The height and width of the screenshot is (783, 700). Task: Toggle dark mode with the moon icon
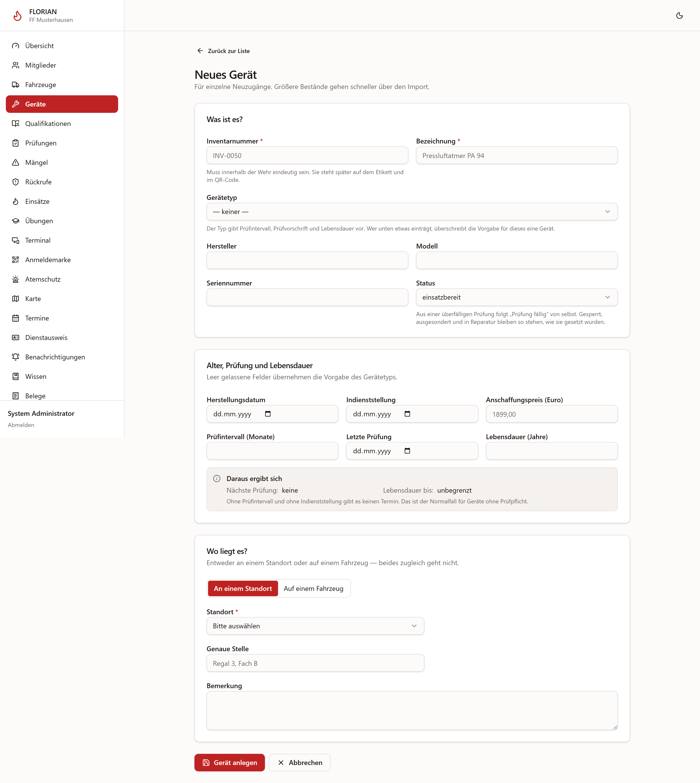679,15
